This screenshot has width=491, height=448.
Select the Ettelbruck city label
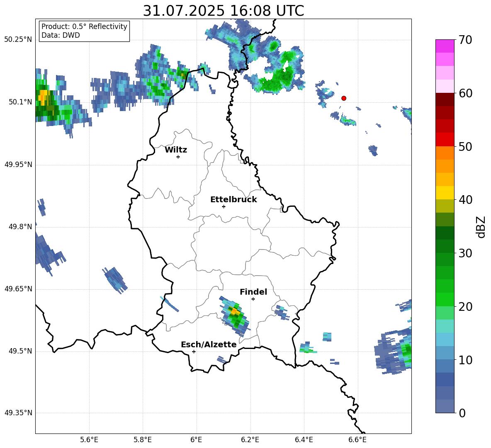[233, 200]
